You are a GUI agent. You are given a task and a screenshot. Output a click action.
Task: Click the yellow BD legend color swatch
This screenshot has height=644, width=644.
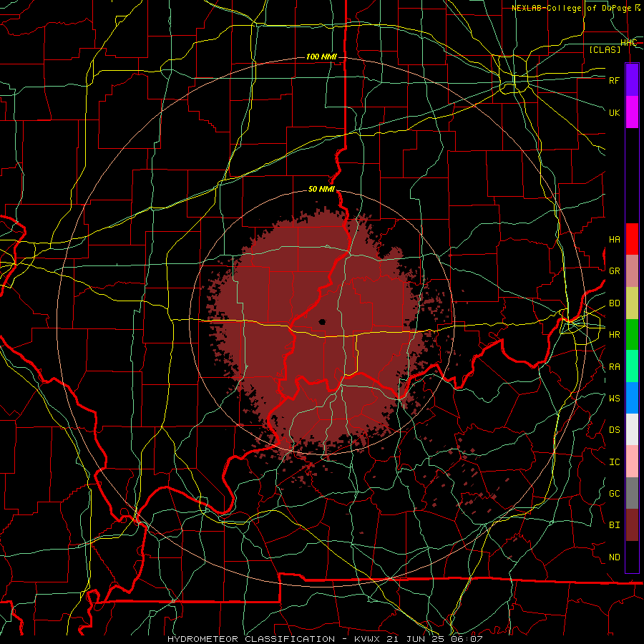tap(632, 303)
